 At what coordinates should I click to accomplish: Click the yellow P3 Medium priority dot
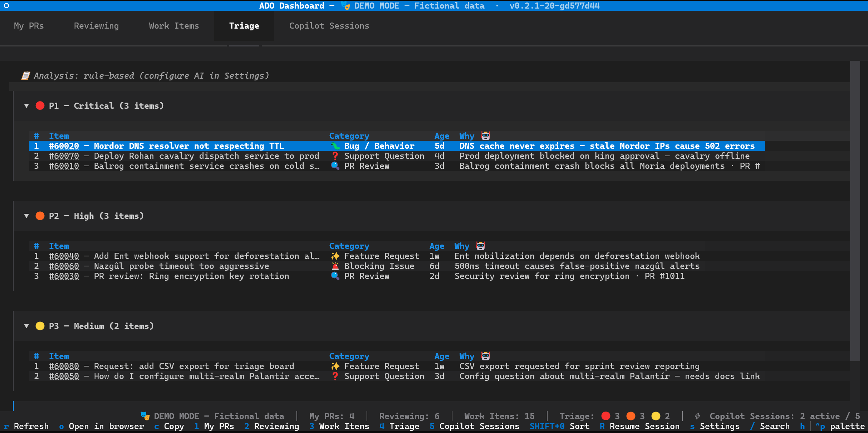[40, 326]
